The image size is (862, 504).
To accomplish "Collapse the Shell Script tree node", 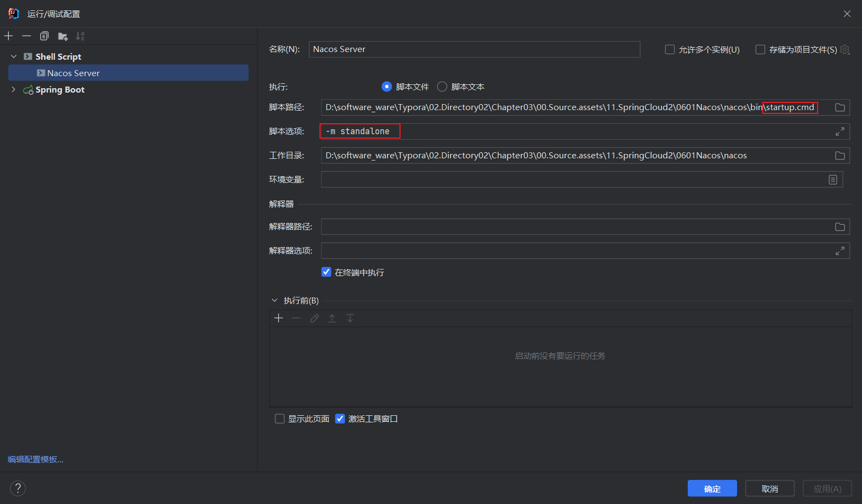I will (x=14, y=56).
